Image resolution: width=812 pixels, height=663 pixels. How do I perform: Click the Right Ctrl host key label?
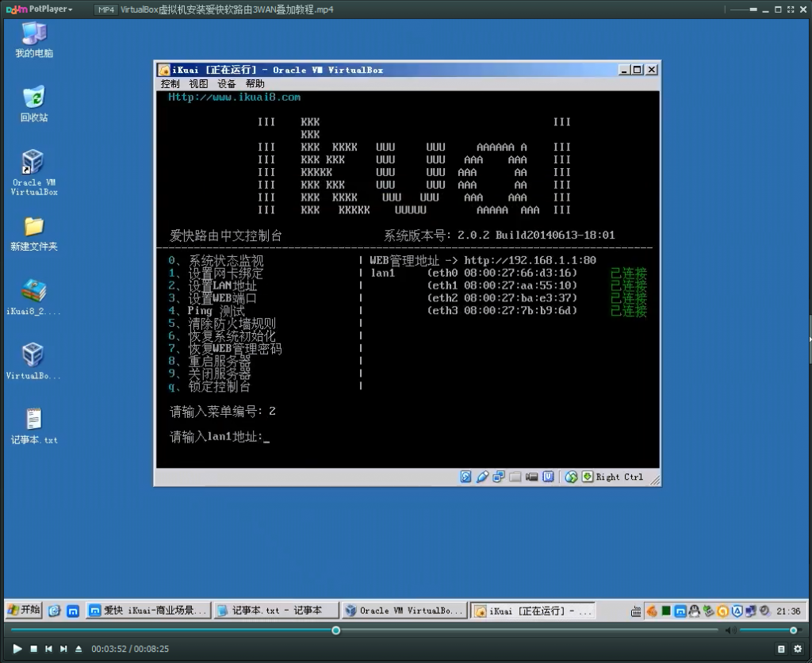(x=619, y=477)
